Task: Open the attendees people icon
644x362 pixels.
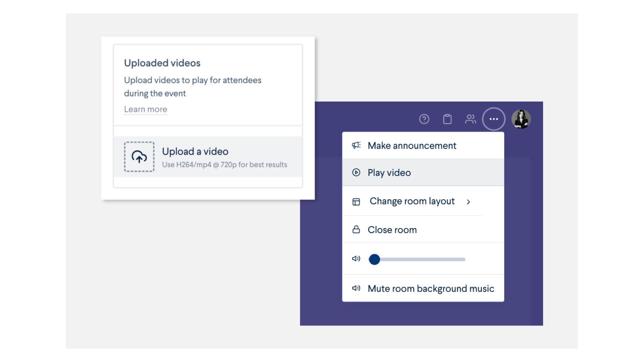Action: [470, 119]
